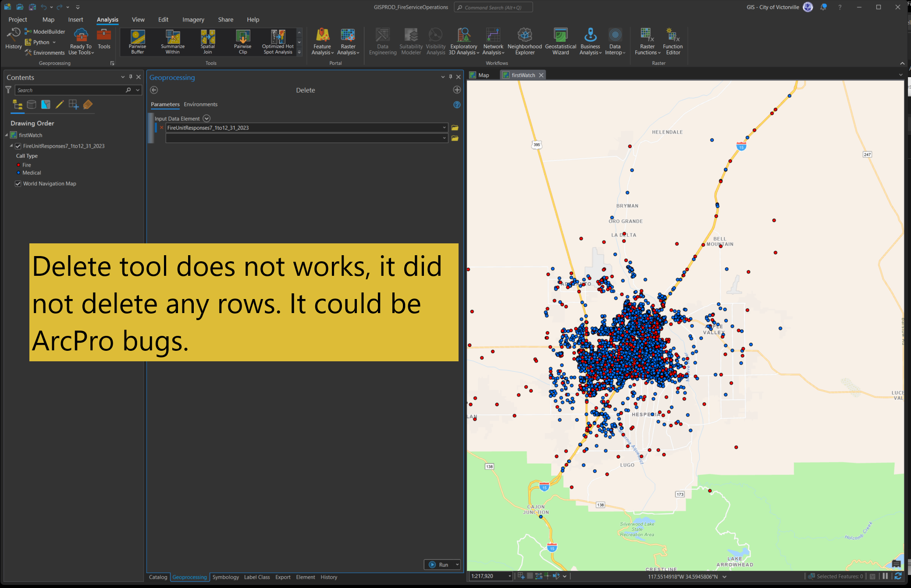
Task: Switch Contents to List By Data Source
Action: click(32, 104)
